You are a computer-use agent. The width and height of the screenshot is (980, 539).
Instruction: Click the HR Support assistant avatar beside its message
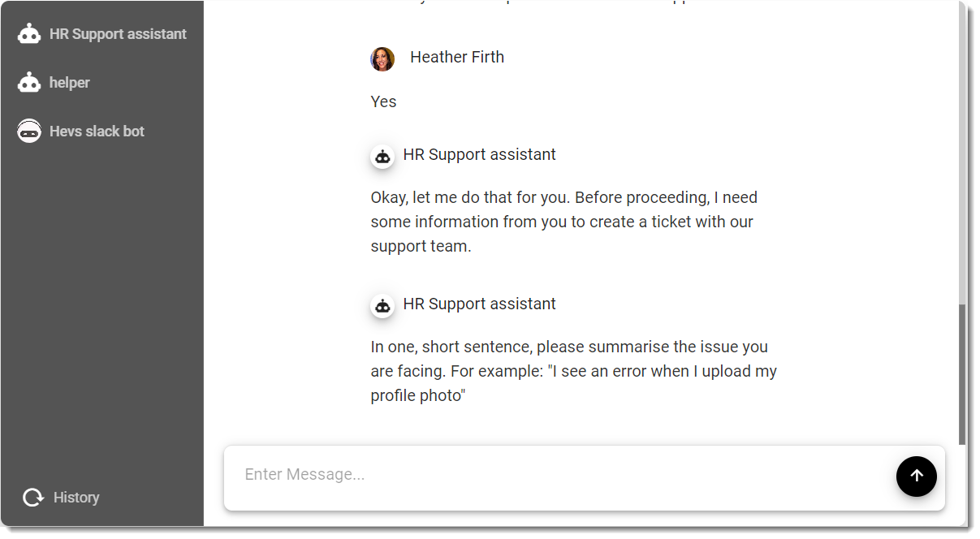coord(382,157)
